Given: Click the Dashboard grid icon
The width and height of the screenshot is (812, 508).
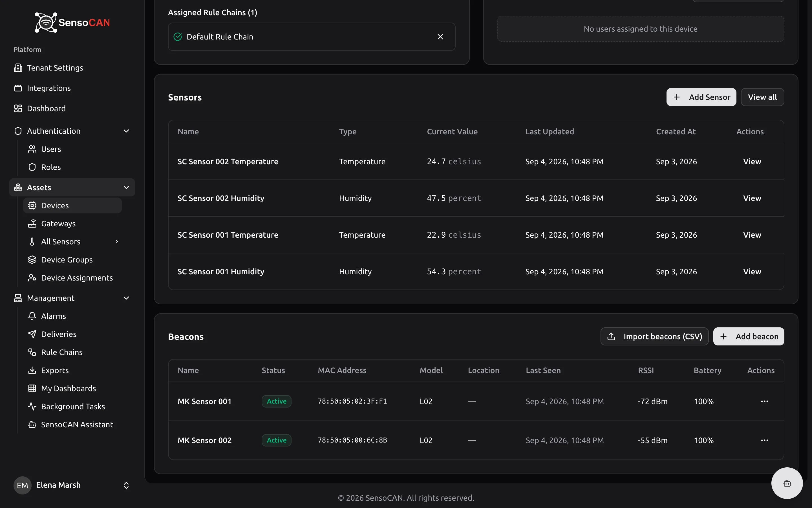Looking at the screenshot, I should 18,108.
